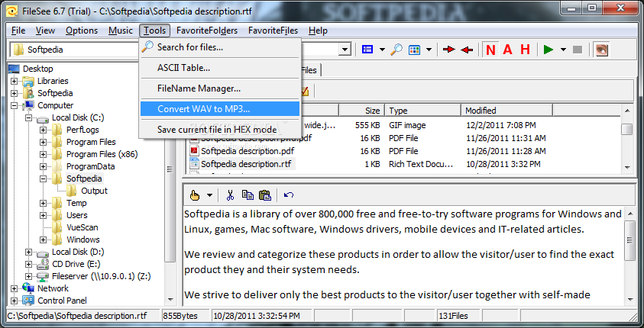Open the View menu
The width and height of the screenshot is (644, 328).
tap(45, 31)
